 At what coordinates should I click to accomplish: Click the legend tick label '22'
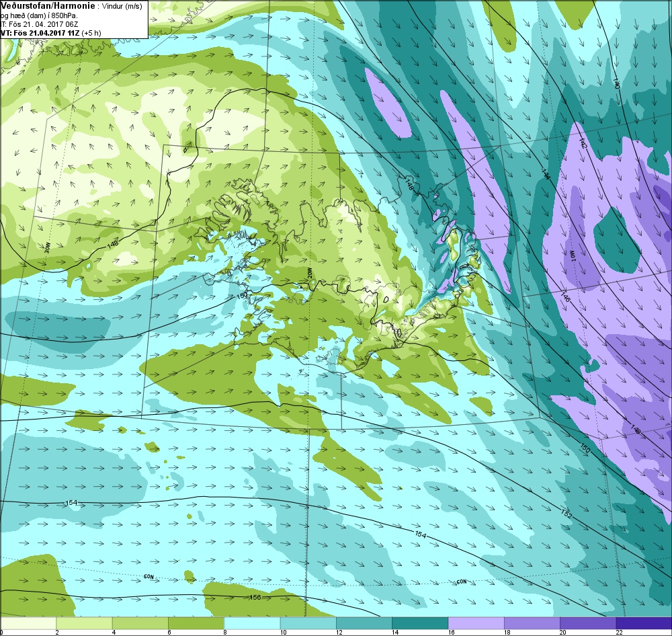618,632
